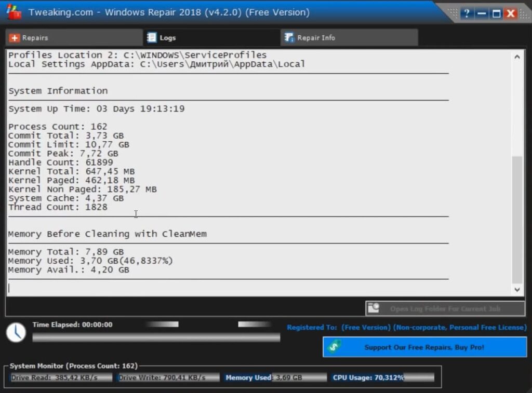
Task: Click the 'Kernel Total: 647,45 MB' line
Action: click(72, 171)
